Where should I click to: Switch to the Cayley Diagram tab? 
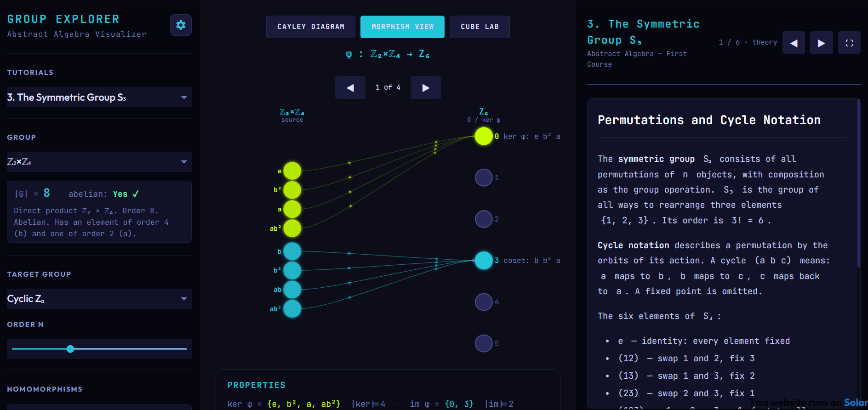coord(311,27)
